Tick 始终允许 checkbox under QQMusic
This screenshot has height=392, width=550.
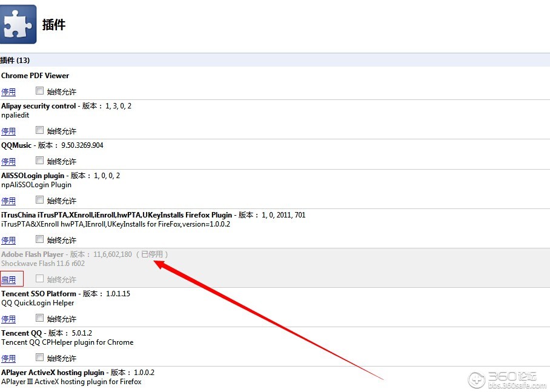point(39,161)
